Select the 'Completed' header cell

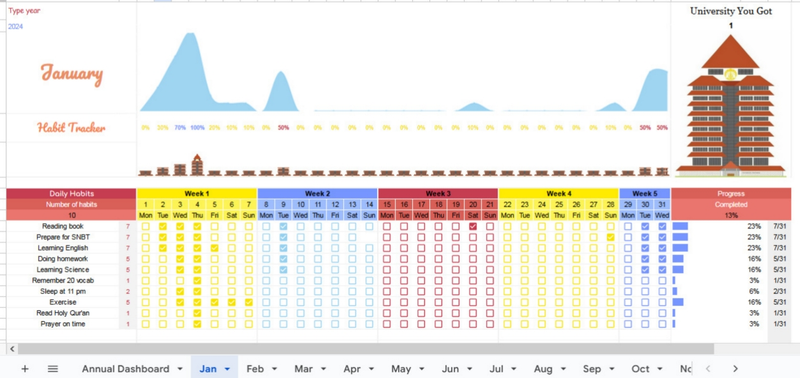(x=731, y=205)
